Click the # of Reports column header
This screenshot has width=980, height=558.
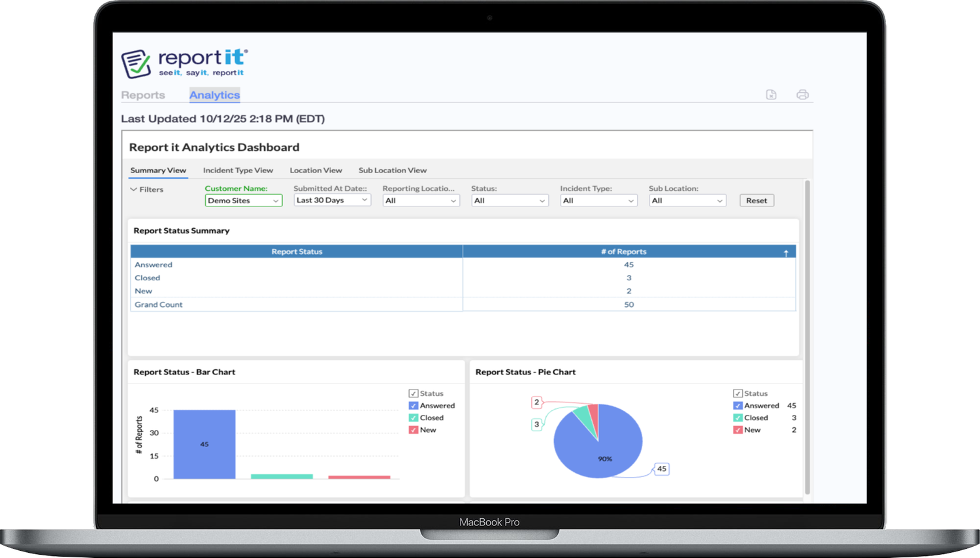pyautogui.click(x=629, y=252)
